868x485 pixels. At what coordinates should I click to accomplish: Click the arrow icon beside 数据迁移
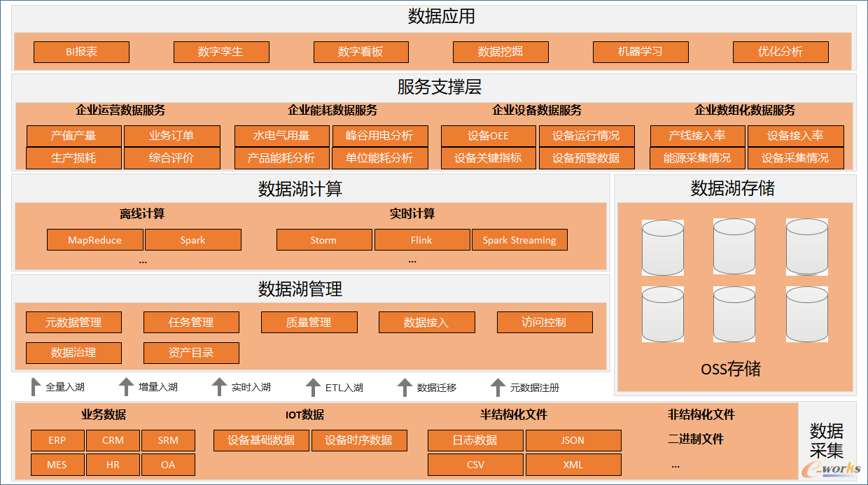(405, 386)
